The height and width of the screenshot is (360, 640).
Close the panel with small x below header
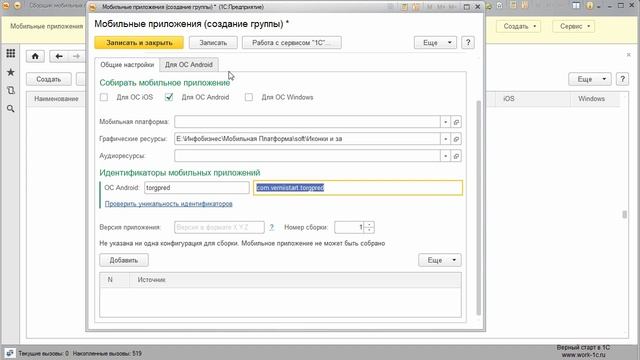pos(629,54)
